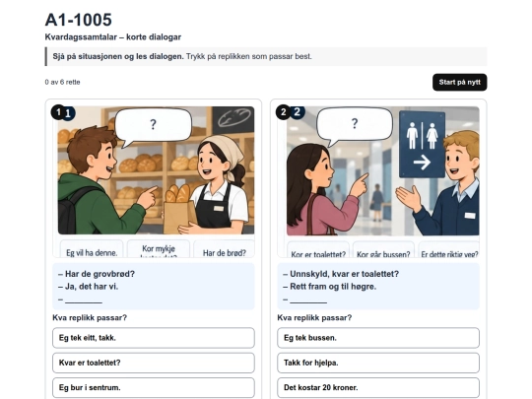
Task: Click the 'Start på nytt' button
Action: [x=459, y=82]
